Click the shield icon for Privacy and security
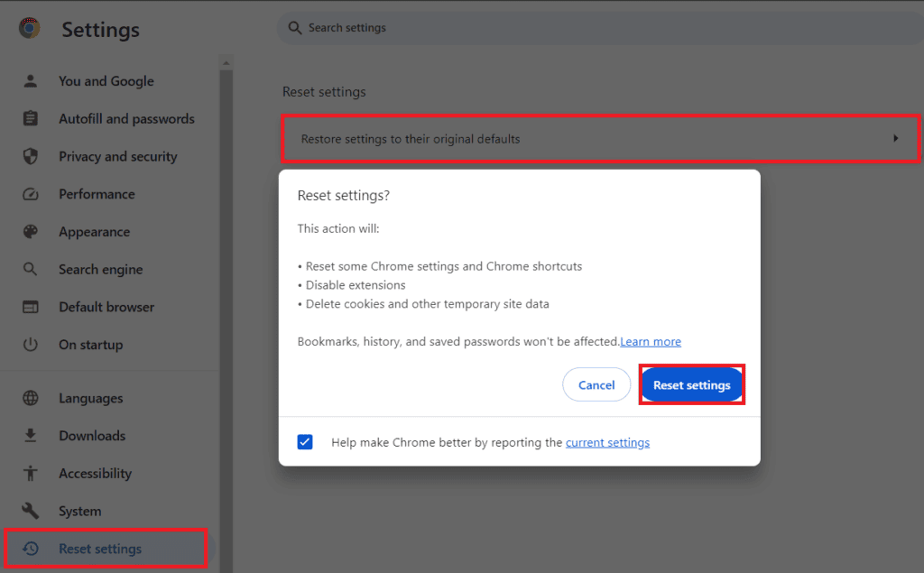The height and width of the screenshot is (573, 924). tap(30, 156)
